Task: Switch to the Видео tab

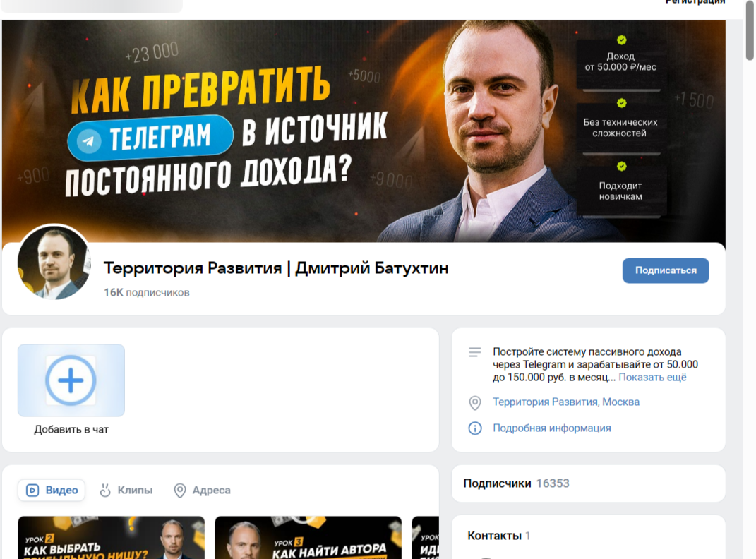Action: (x=52, y=490)
